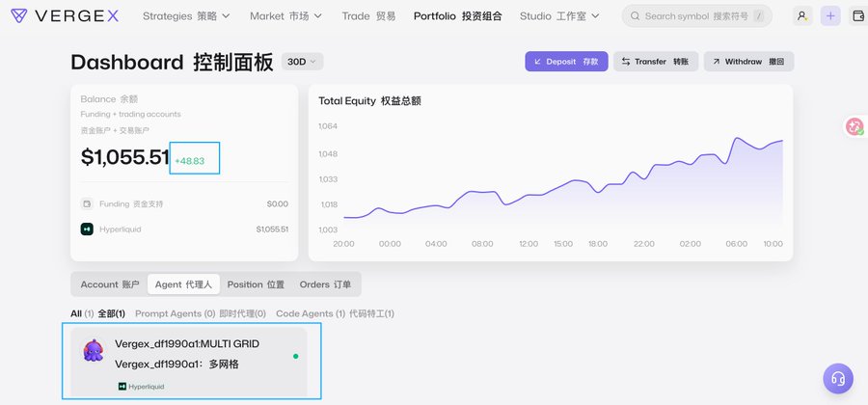Click the Hyperliquid $1,055.51 amount
This screenshot has height=405, width=868.
coord(272,229)
